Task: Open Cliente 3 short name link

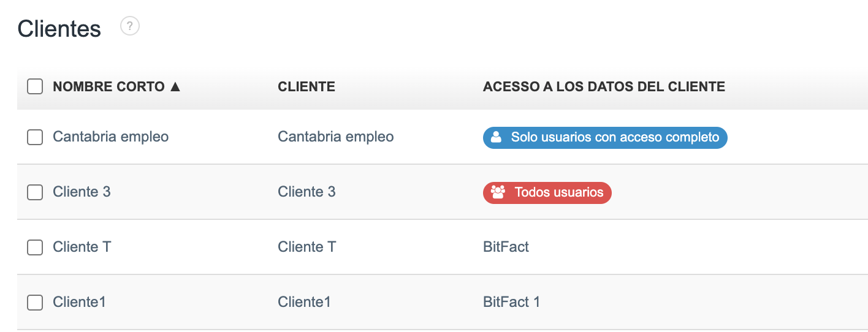Action: coord(82,192)
